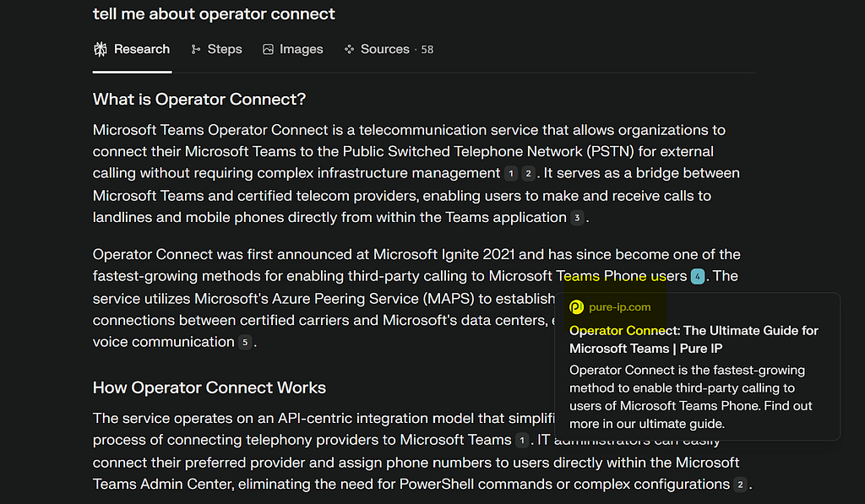Open Operator Connect Ultimate Guide title link
This screenshot has width=865, height=504.
click(694, 339)
